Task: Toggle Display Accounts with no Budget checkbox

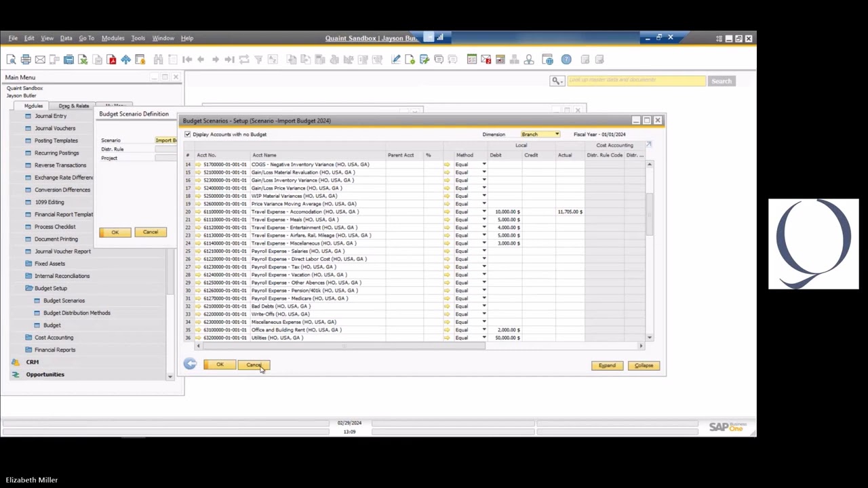Action: click(188, 134)
